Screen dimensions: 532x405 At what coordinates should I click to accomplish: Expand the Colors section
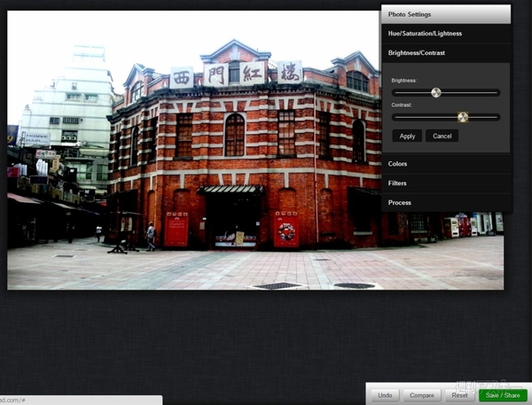(x=446, y=164)
